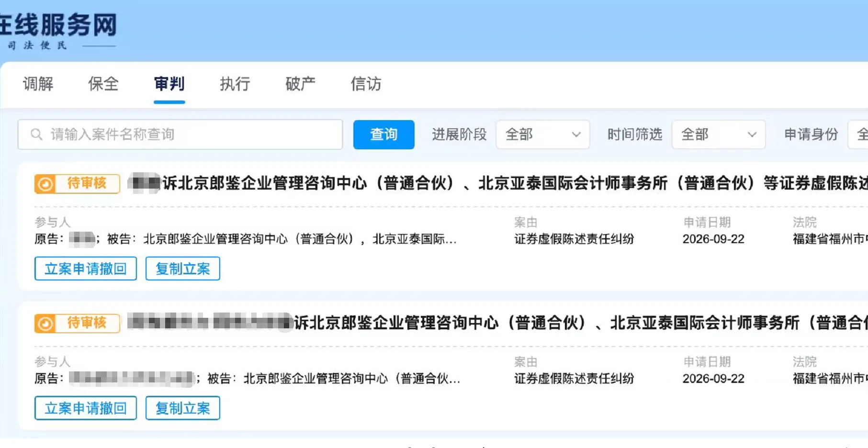Click 福建省福州市 court text in second case
The height and width of the screenshot is (448, 868).
830,379
